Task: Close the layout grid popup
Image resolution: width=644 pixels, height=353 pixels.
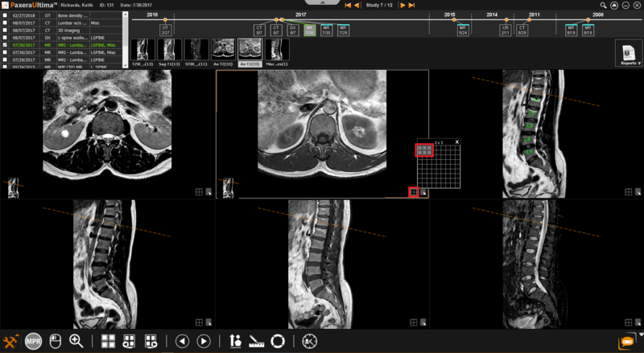Action: click(x=457, y=142)
